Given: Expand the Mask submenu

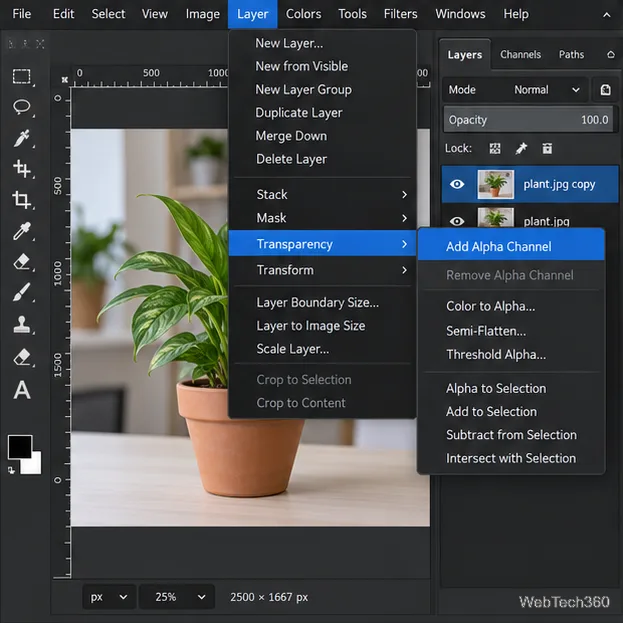Looking at the screenshot, I should pyautogui.click(x=322, y=218).
